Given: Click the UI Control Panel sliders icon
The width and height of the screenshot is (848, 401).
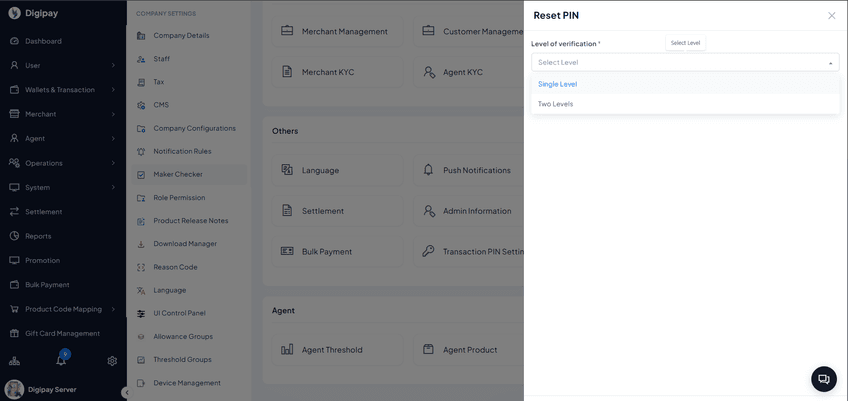Looking at the screenshot, I should pyautogui.click(x=141, y=313).
